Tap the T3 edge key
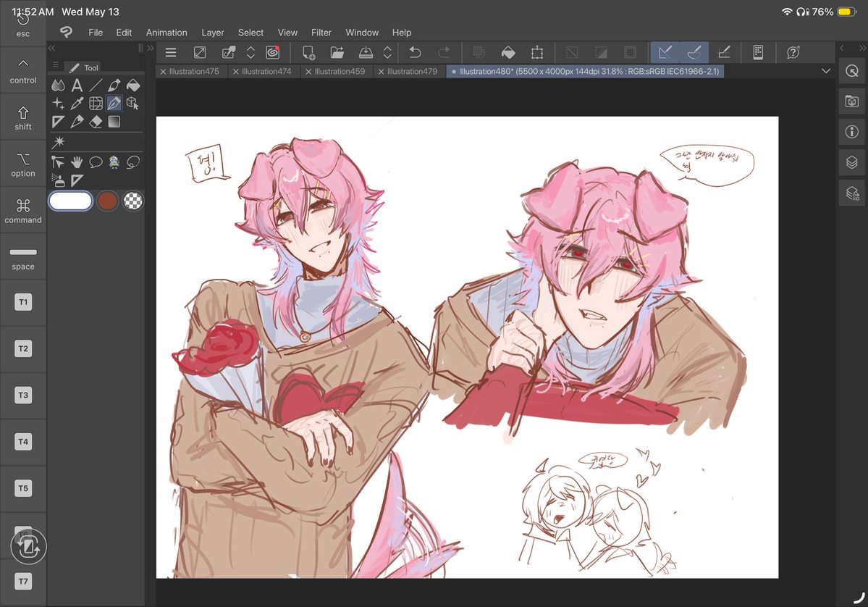The width and height of the screenshot is (868, 607). click(x=23, y=395)
